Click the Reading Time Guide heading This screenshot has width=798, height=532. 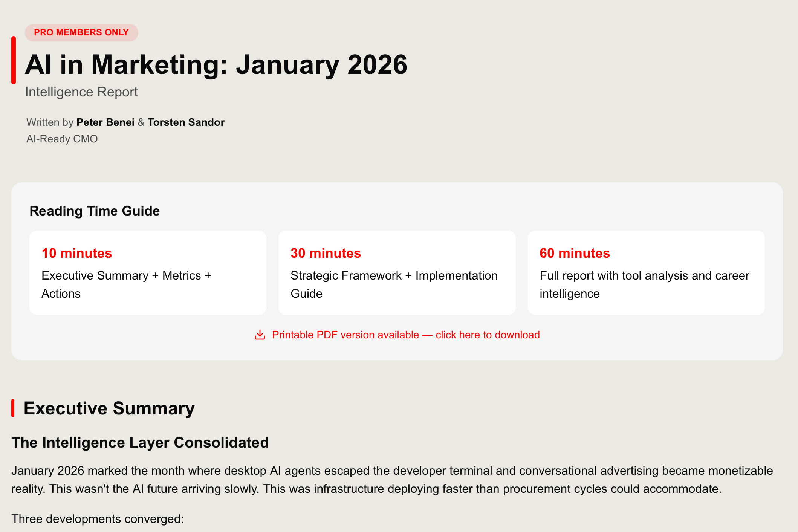pyautogui.click(x=95, y=211)
